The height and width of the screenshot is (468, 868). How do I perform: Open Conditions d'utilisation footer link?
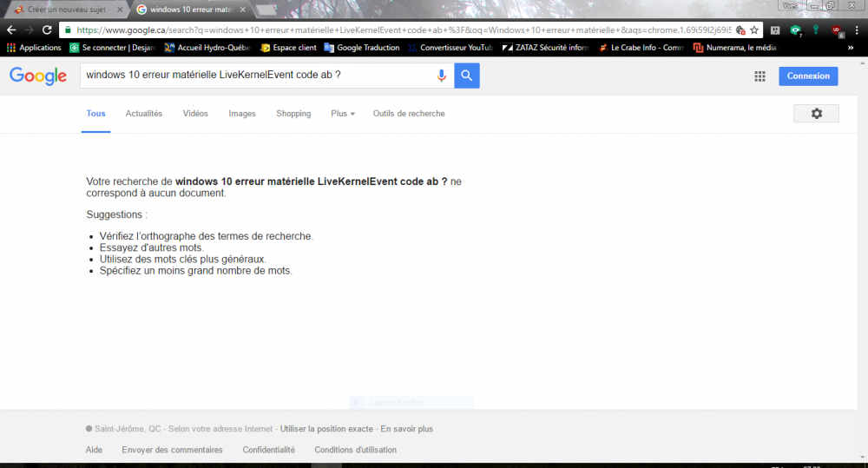(x=355, y=450)
